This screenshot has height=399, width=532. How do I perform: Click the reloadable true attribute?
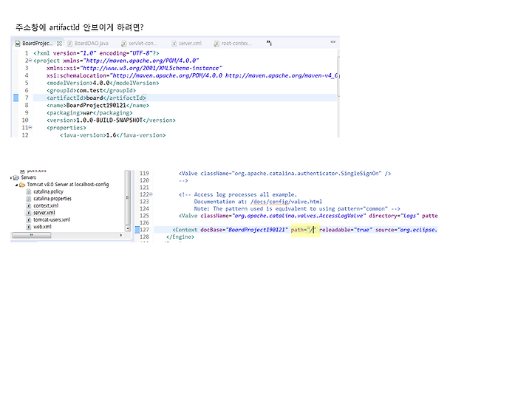tap(346, 230)
